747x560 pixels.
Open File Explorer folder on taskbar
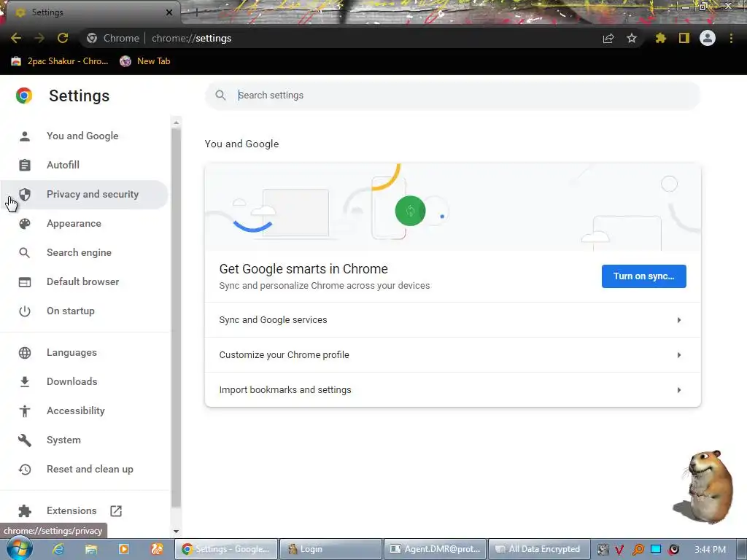click(91, 549)
